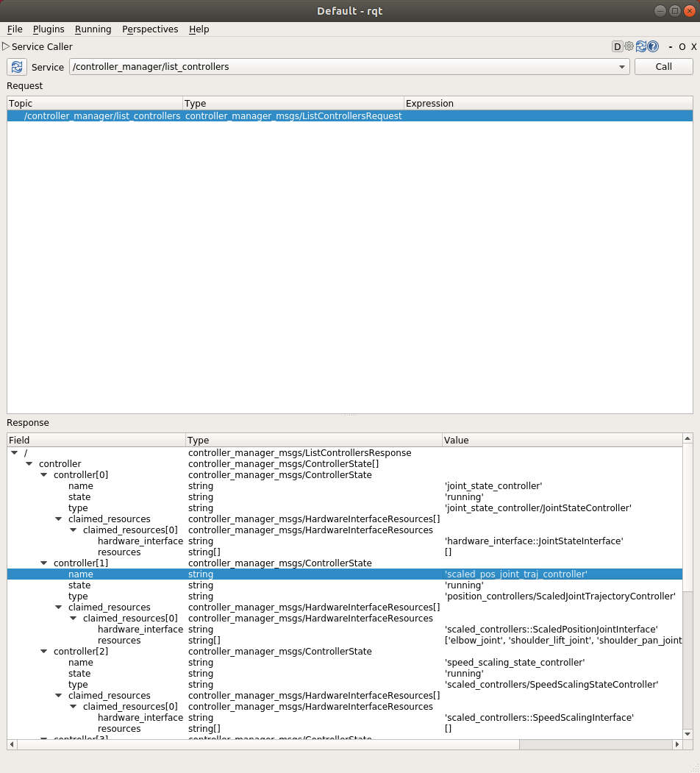Collapse the controller[1] node
This screenshot has height=773, width=700.
click(x=44, y=563)
